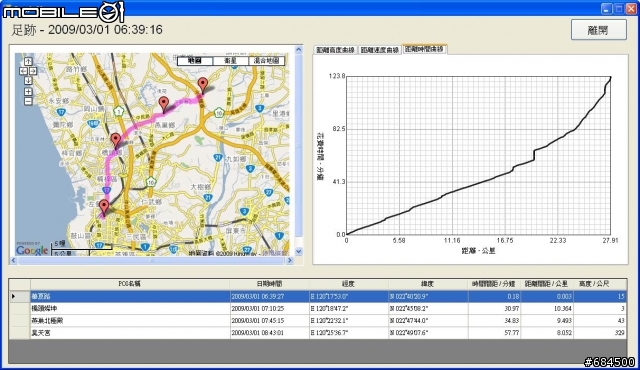Switch the map to 混合地圖 hybrid view
The height and width of the screenshot is (370, 640).
267,61
